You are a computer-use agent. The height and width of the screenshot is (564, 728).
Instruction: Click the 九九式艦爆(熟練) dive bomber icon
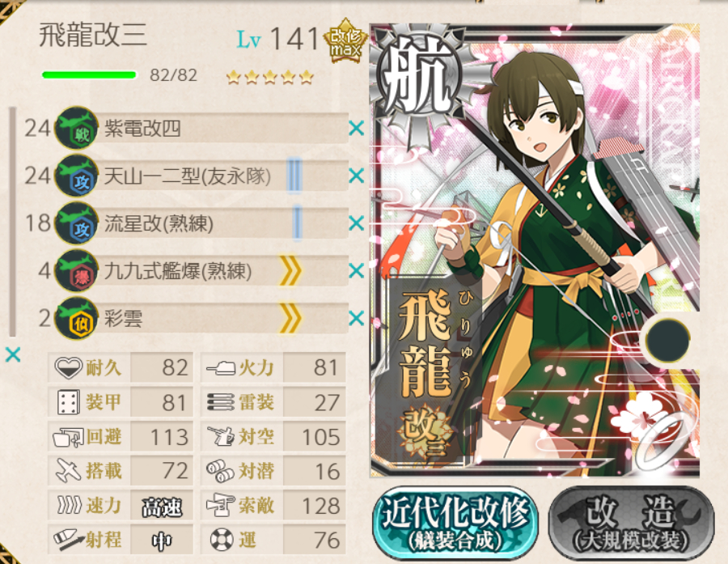77,270
